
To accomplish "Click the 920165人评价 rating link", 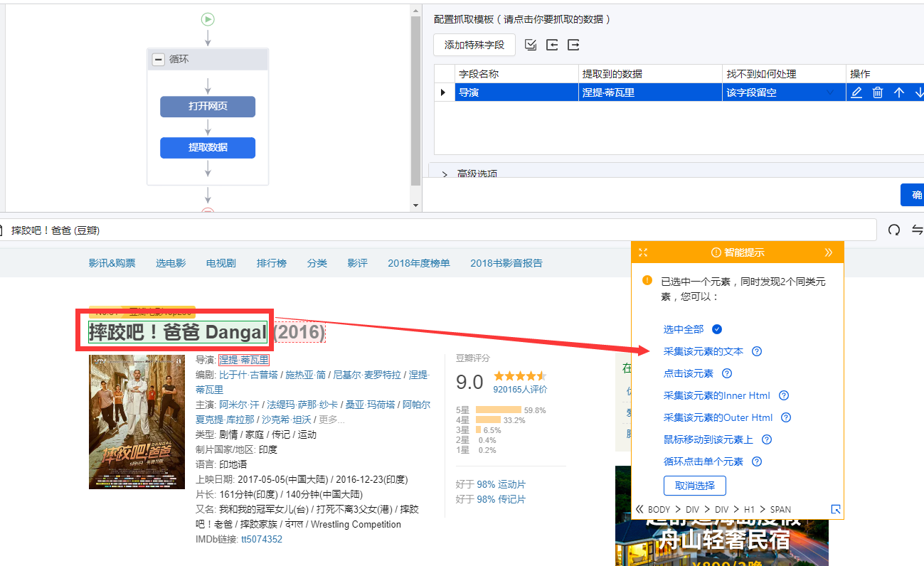I will pos(520,389).
